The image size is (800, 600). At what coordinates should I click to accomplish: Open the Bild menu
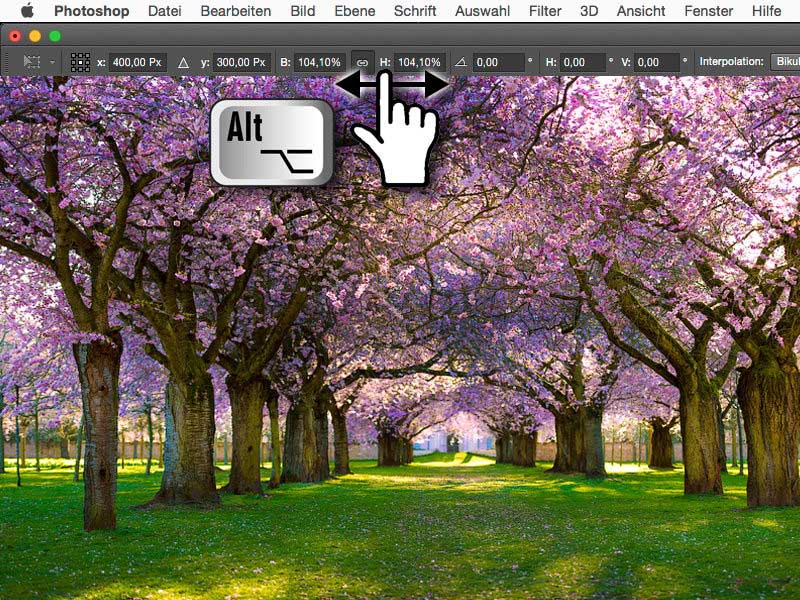pyautogui.click(x=303, y=11)
